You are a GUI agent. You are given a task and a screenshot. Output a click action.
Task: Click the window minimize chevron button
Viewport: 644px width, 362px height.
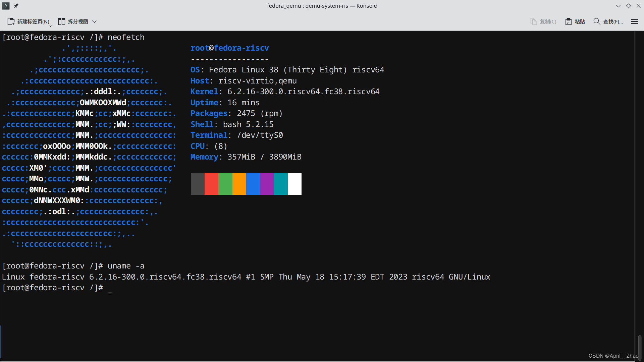coord(618,6)
